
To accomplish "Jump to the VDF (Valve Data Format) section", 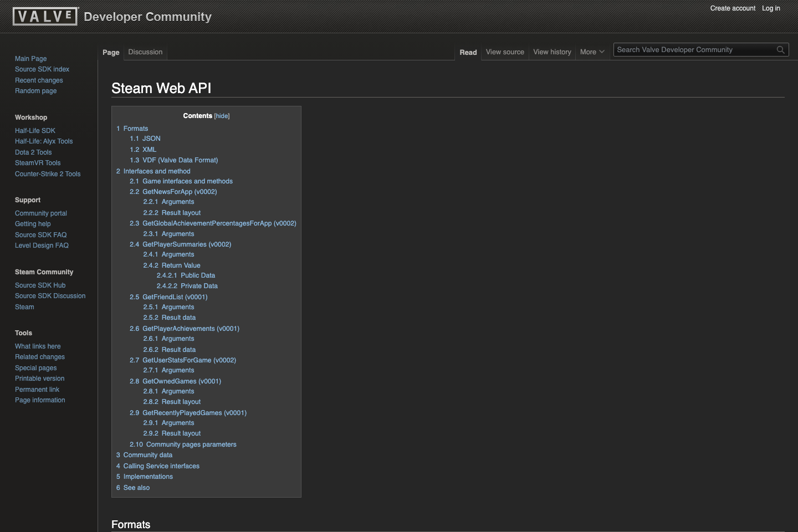I will pyautogui.click(x=180, y=160).
